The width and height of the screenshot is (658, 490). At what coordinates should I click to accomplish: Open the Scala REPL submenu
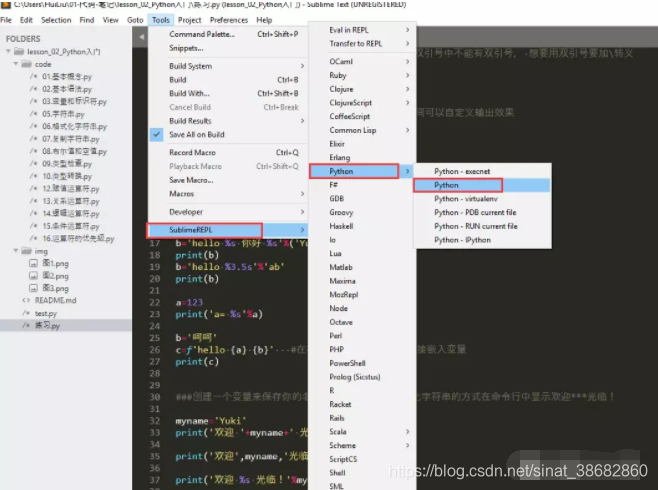pos(362,432)
